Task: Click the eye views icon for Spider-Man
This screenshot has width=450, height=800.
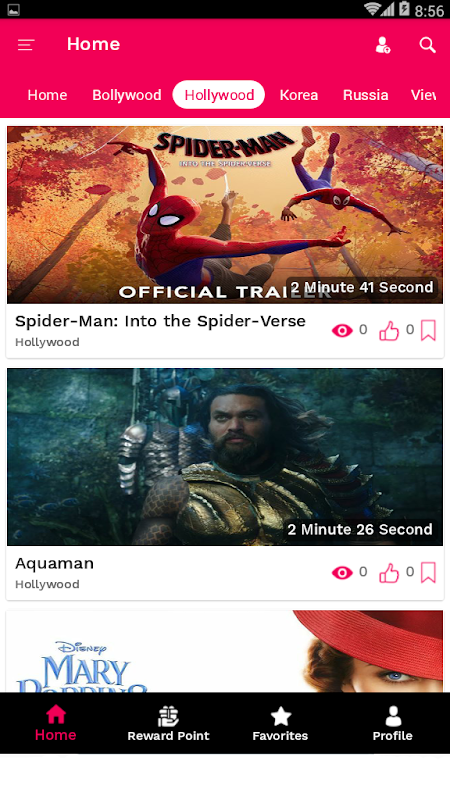Action: (342, 331)
